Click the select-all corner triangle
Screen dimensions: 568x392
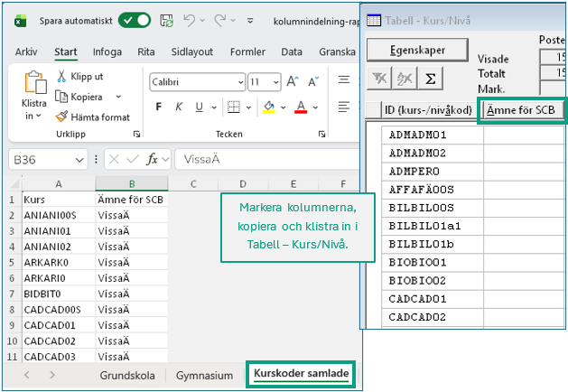tap(14, 183)
